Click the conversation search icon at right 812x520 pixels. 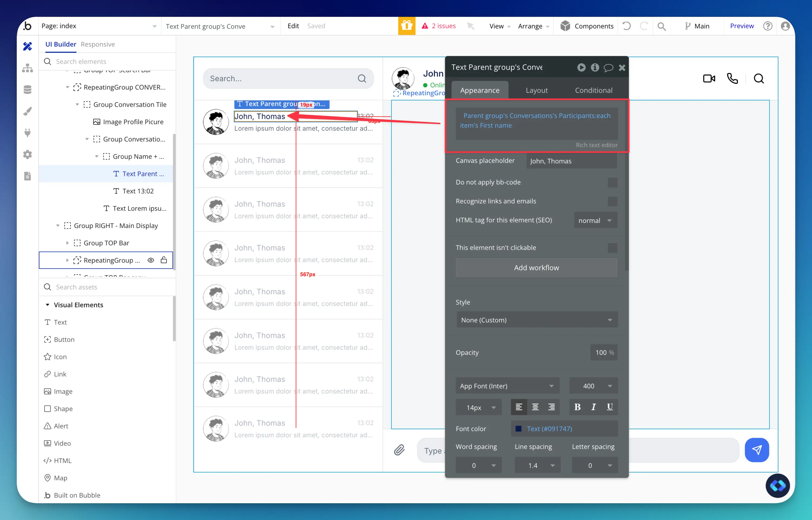point(759,79)
